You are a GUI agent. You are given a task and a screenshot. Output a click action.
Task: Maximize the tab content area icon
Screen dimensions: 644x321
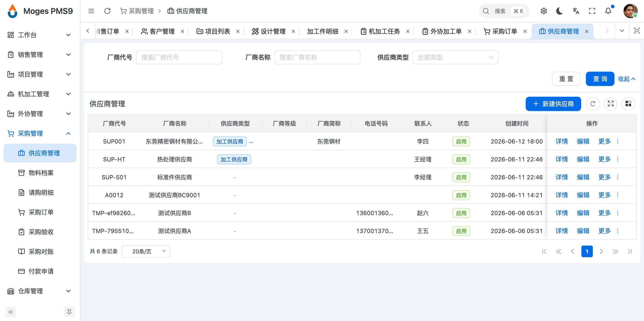pyautogui.click(x=636, y=31)
